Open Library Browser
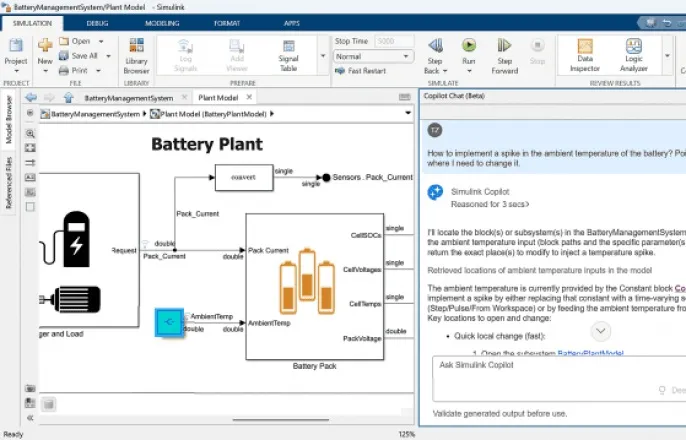This screenshot has width=686, height=440. 136,55
